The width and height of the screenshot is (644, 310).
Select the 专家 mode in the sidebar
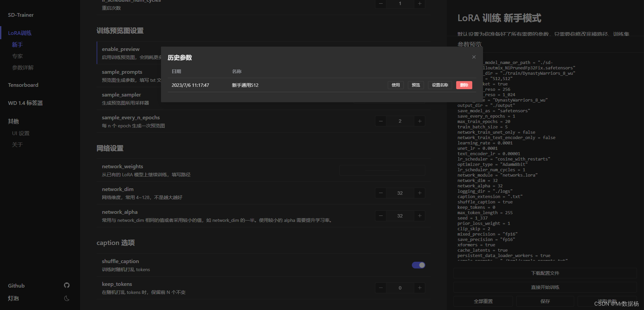pyautogui.click(x=17, y=56)
